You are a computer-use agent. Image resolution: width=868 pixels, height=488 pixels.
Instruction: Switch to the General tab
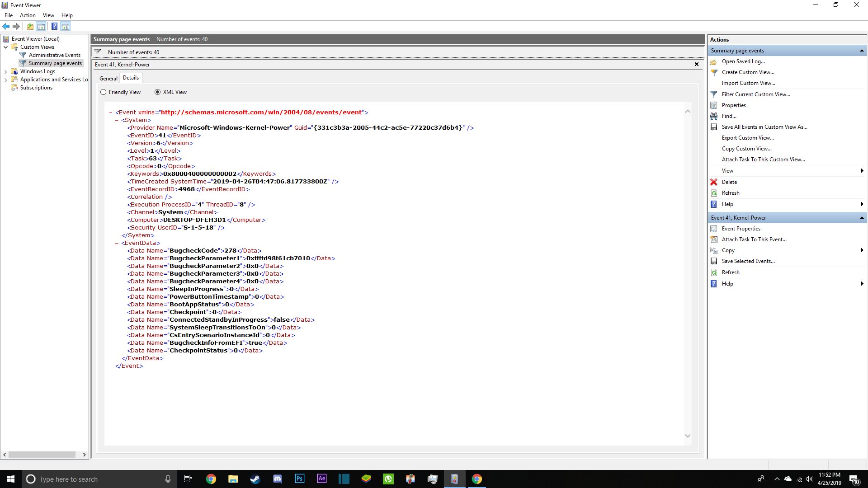pos(108,78)
